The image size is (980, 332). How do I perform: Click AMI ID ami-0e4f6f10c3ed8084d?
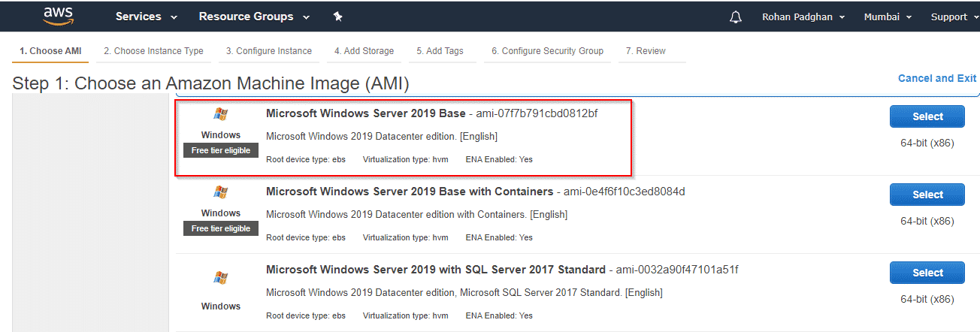point(625,192)
